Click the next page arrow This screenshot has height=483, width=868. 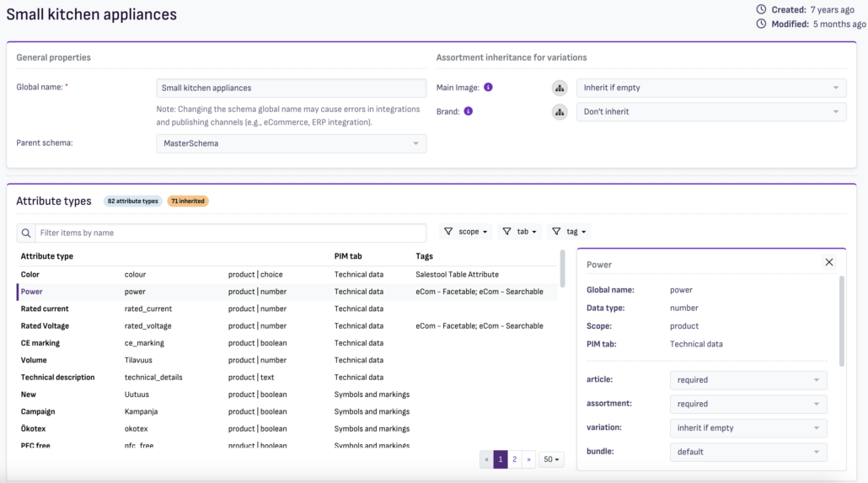point(528,459)
